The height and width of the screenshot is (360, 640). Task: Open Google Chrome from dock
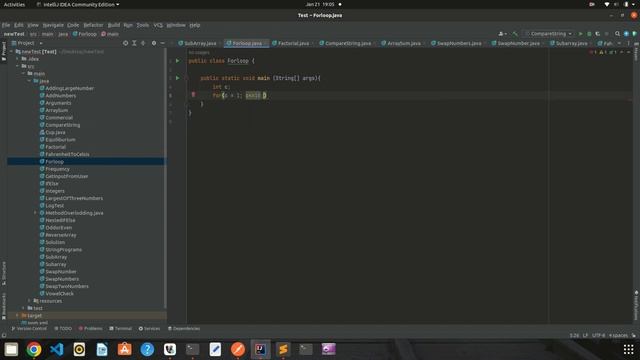[x=34, y=349]
